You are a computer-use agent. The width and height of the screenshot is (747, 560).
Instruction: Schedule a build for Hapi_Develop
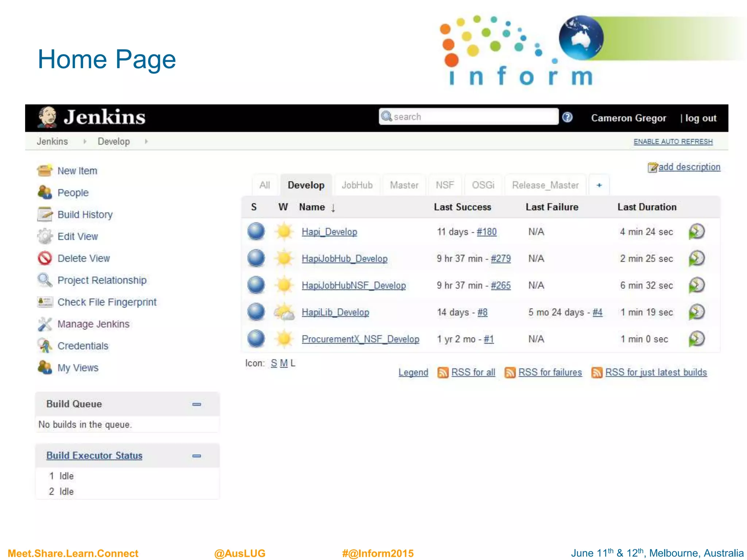[696, 232]
